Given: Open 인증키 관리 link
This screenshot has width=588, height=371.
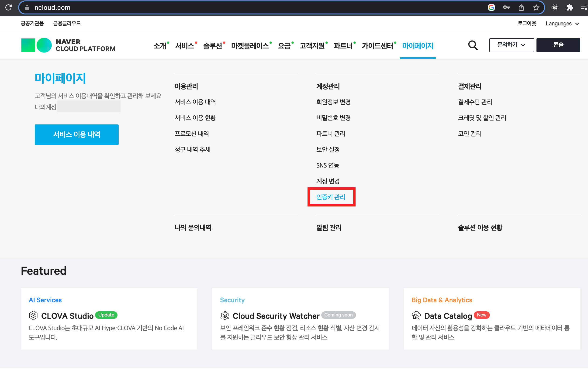Looking at the screenshot, I should (x=331, y=197).
